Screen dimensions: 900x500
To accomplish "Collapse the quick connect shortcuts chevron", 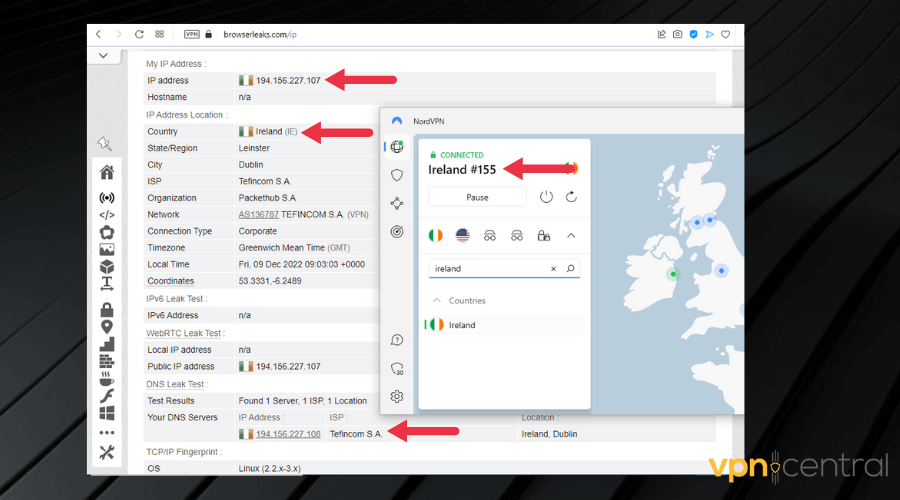I will (571, 235).
